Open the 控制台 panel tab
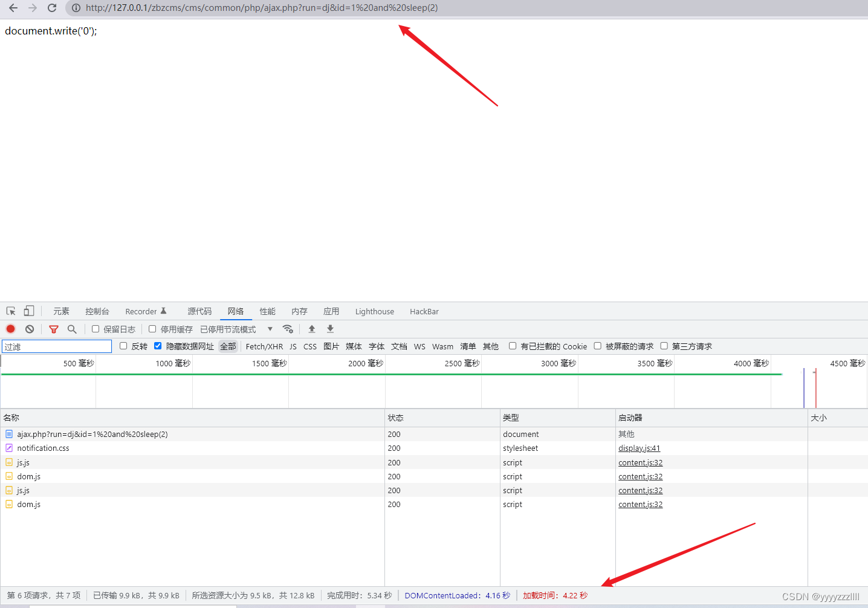This screenshot has height=608, width=868. click(97, 311)
